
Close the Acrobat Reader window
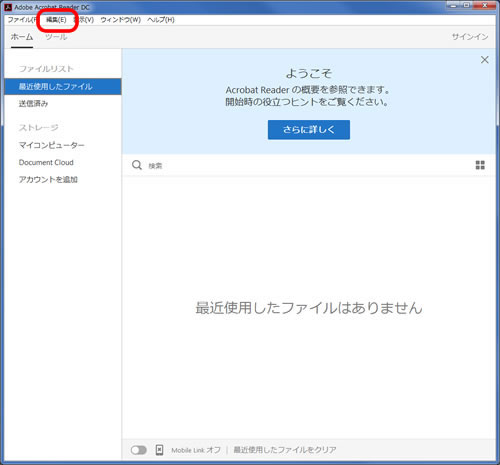coord(485,5)
